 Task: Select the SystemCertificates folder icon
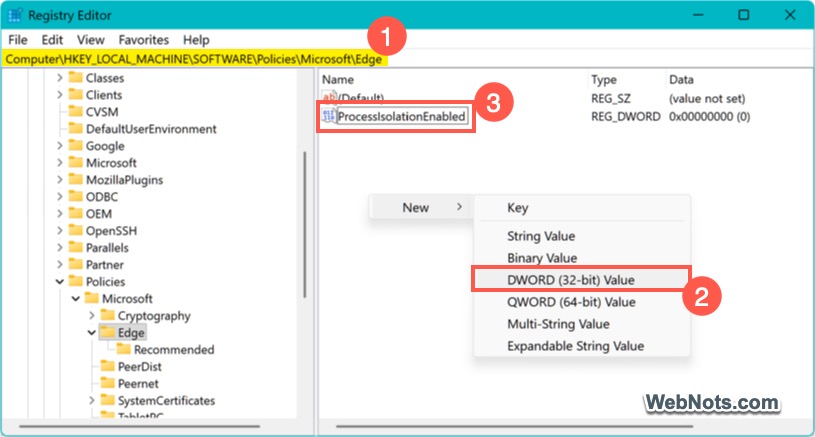(108, 400)
